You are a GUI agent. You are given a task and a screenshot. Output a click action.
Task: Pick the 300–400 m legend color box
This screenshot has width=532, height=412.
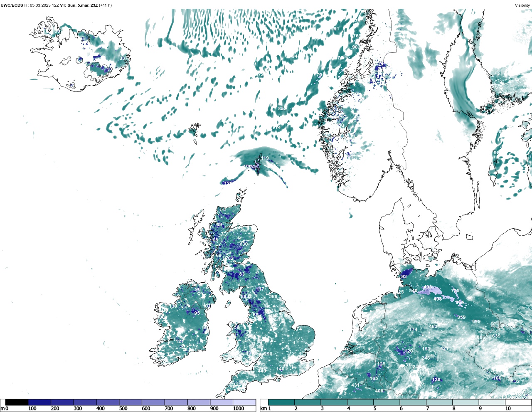tap(85, 402)
